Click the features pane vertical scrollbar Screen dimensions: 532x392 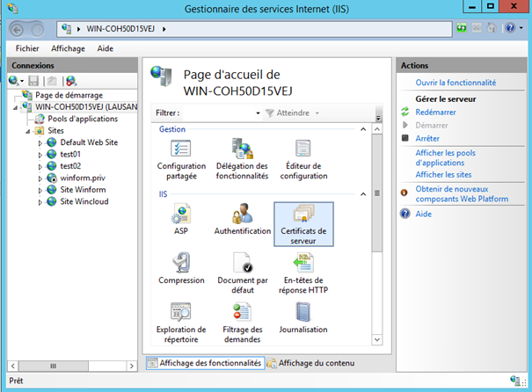pyautogui.click(x=378, y=229)
